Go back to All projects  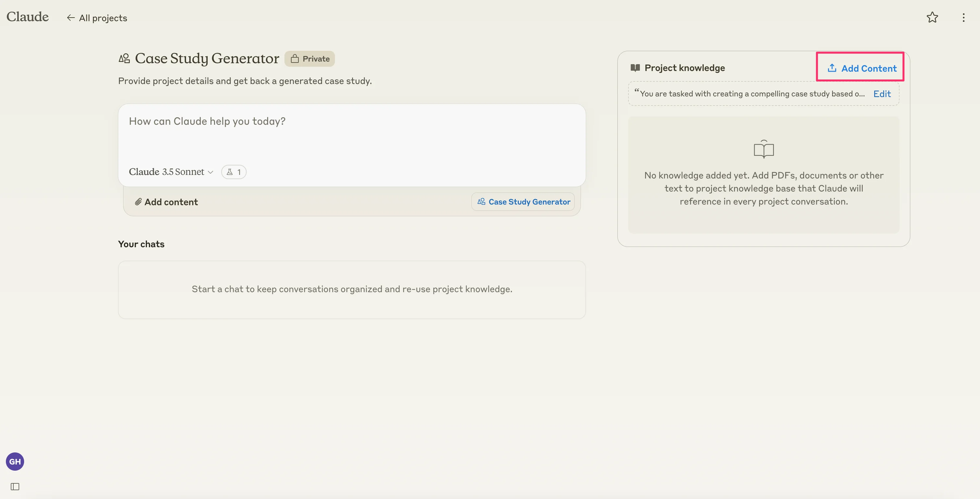[x=97, y=18]
